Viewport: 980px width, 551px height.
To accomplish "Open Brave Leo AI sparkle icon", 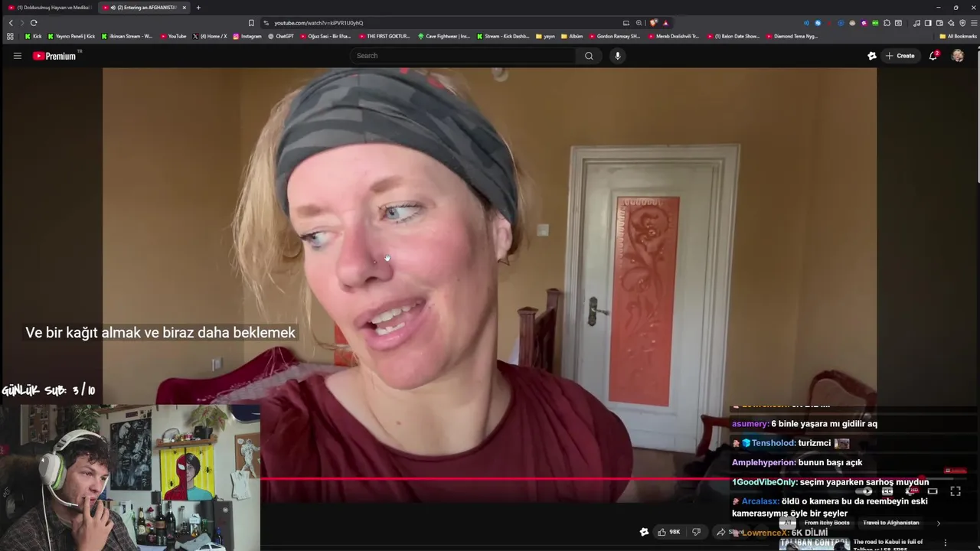I will point(951,23).
